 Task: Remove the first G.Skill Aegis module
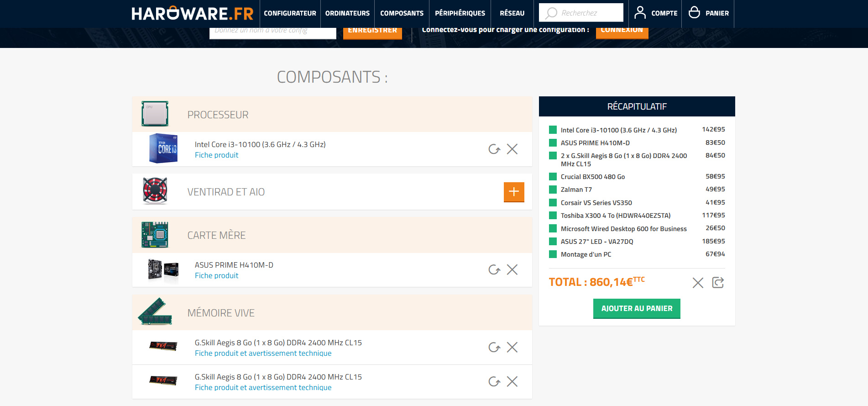click(512, 347)
